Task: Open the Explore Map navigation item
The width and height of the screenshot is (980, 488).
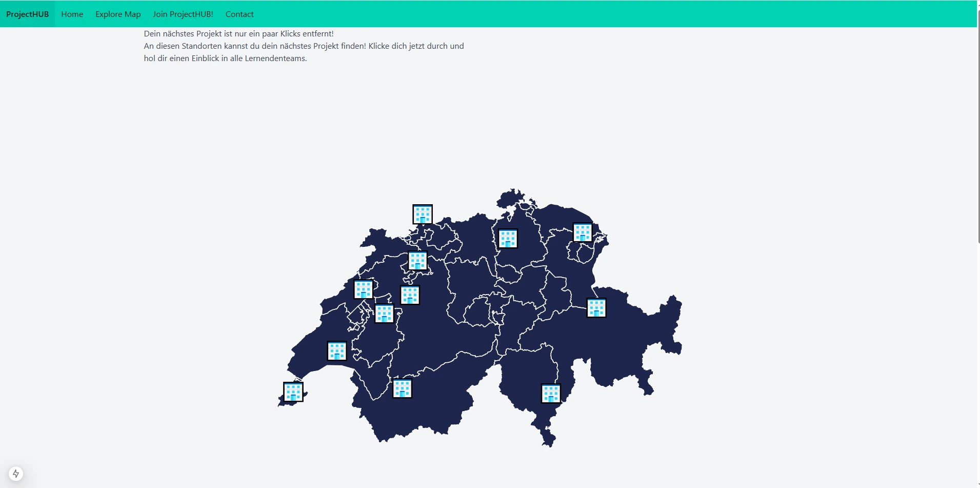Action: (118, 14)
